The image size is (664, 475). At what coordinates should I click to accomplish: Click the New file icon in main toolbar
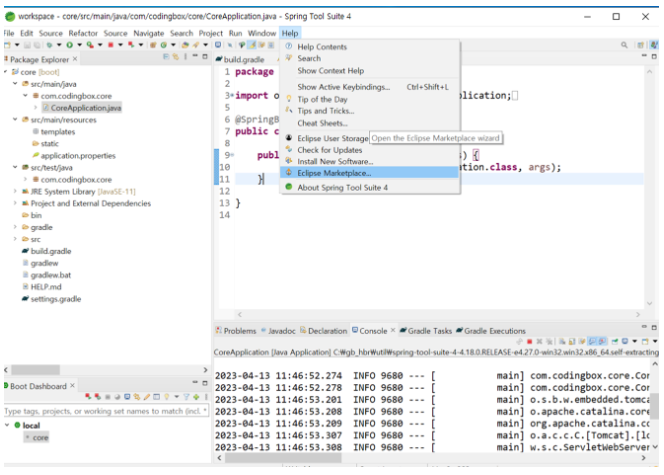tap(8, 47)
